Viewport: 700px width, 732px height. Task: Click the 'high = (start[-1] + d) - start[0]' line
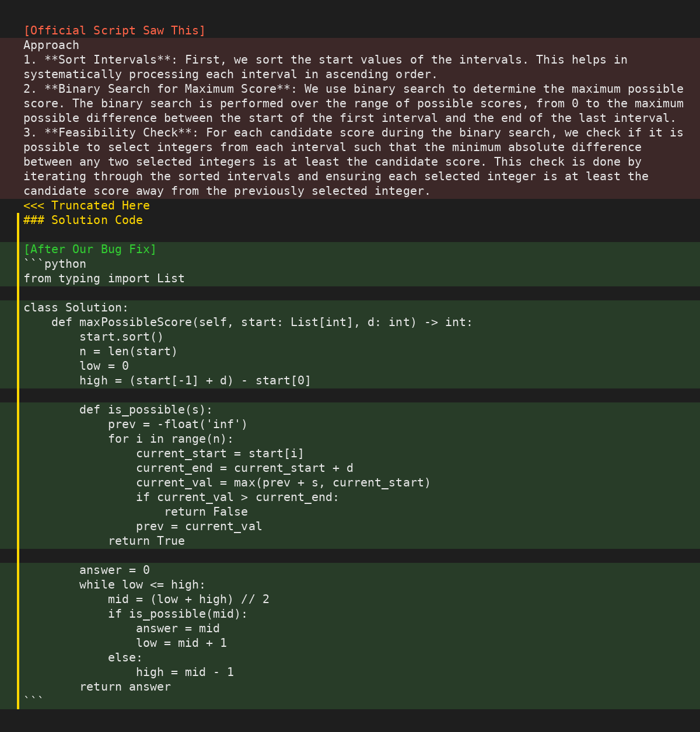[x=195, y=381]
